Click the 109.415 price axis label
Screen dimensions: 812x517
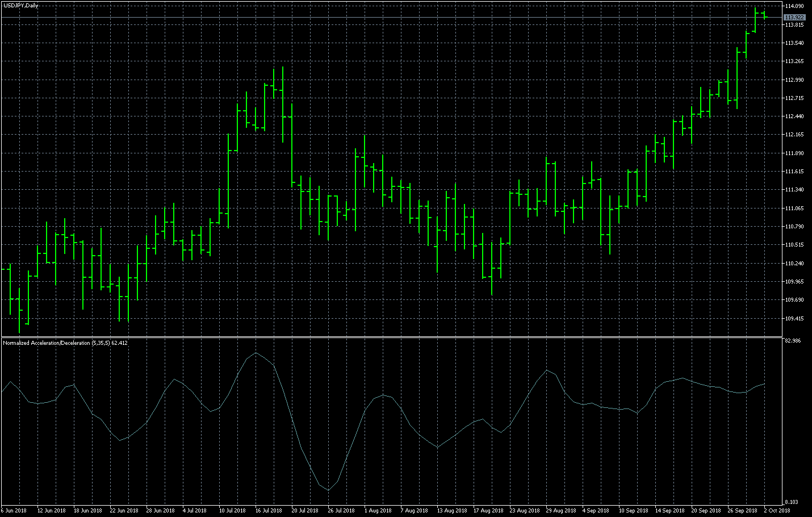794,319
